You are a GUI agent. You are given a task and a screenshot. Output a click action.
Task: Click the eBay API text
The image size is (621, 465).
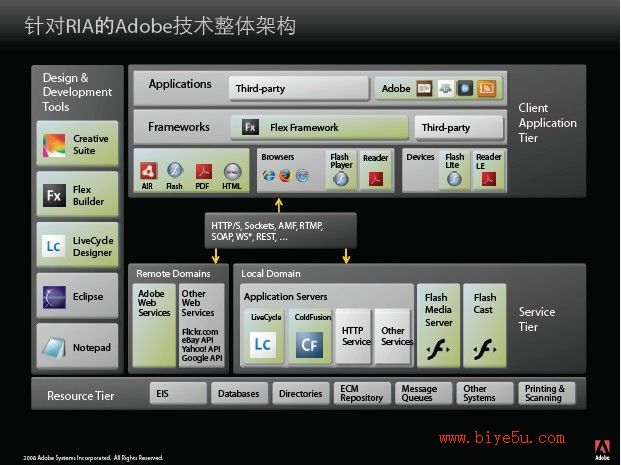point(198,340)
